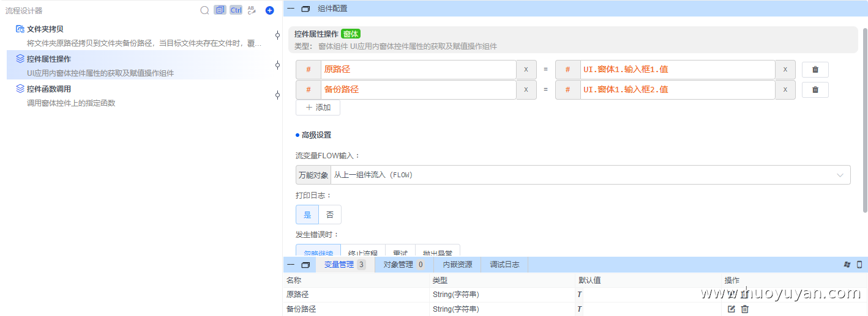Delete the 备份路径 assignment row
The image size is (868, 316).
(815, 90)
